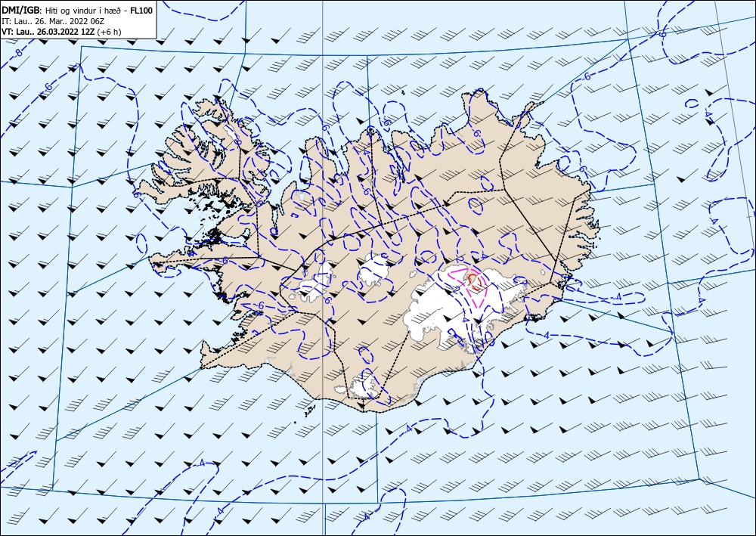756x536 pixels.
Task: Select the "VT: Lau.. 26.03.2022 12Z (+6 h)" line
Action: click(x=62, y=32)
